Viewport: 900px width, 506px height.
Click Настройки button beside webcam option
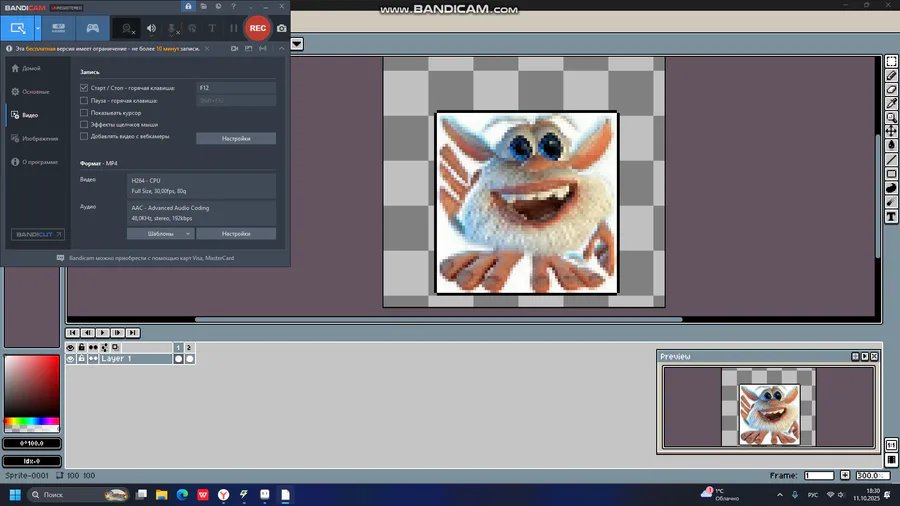pos(236,138)
